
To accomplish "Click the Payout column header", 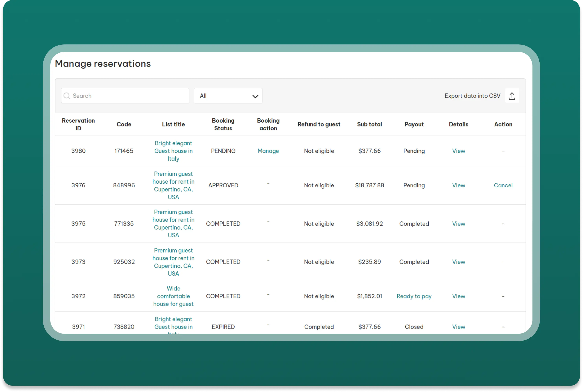I will pyautogui.click(x=414, y=124).
